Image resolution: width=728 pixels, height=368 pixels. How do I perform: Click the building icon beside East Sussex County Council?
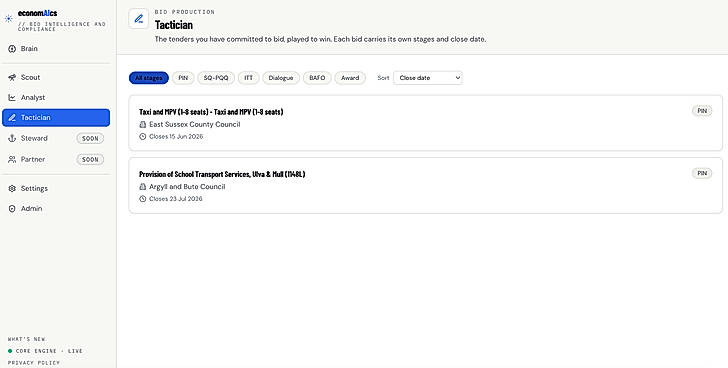(143, 124)
